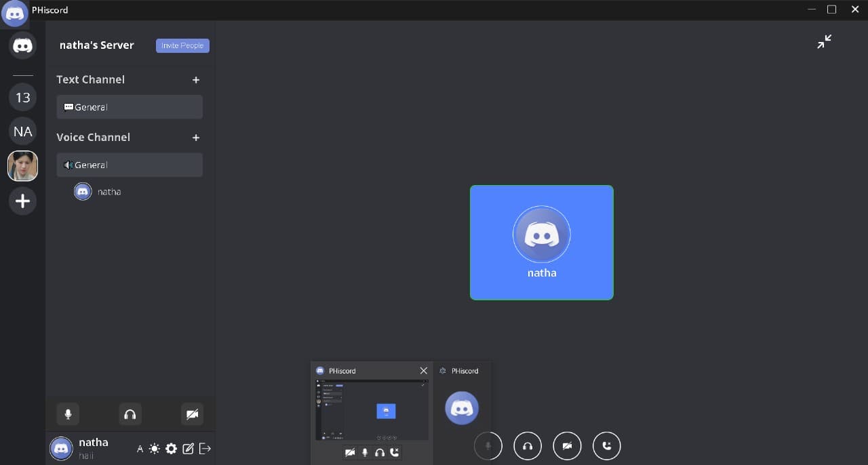
Task: Toggle the headphones deafen button in the sidebar
Action: point(130,414)
